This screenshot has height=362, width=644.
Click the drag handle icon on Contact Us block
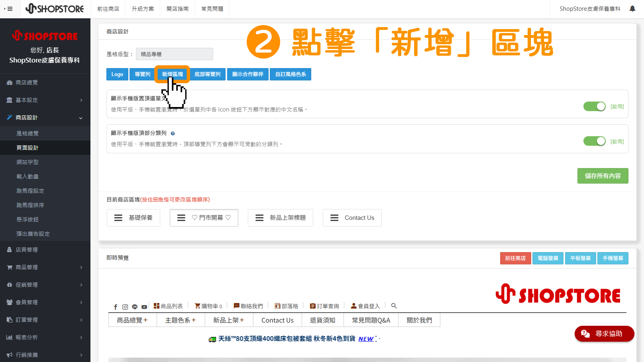click(334, 218)
